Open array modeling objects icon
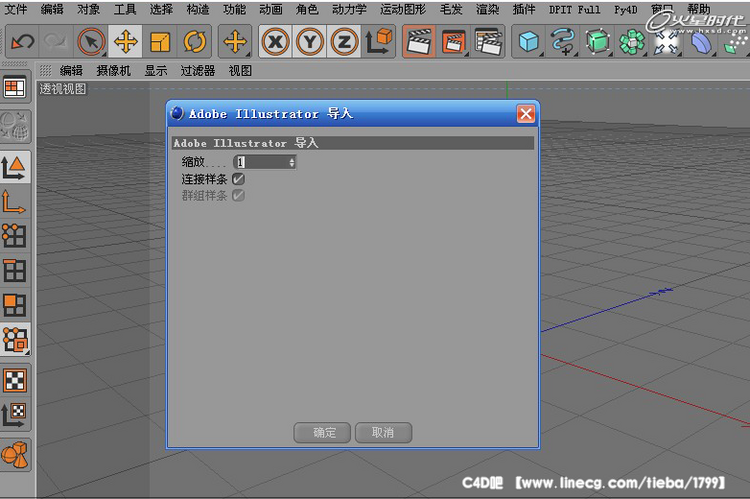 click(x=632, y=42)
